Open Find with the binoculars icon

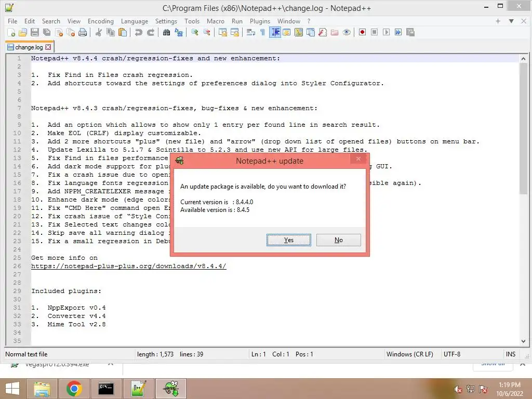click(x=166, y=32)
